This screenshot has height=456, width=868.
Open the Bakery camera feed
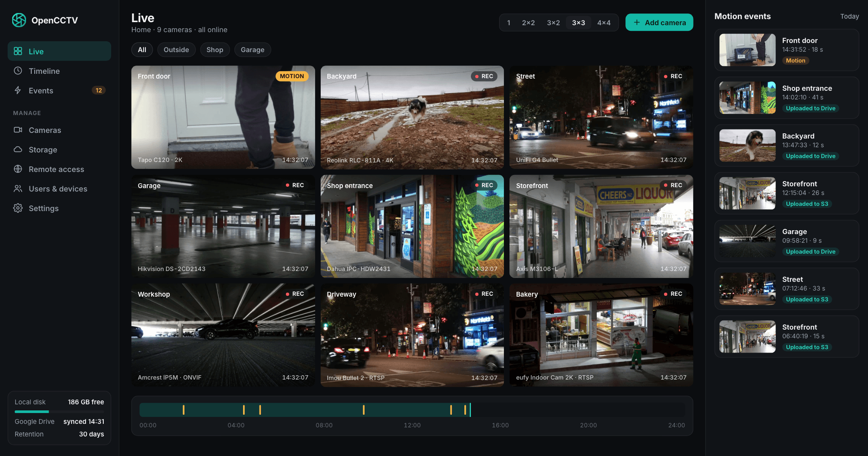pyautogui.click(x=601, y=335)
